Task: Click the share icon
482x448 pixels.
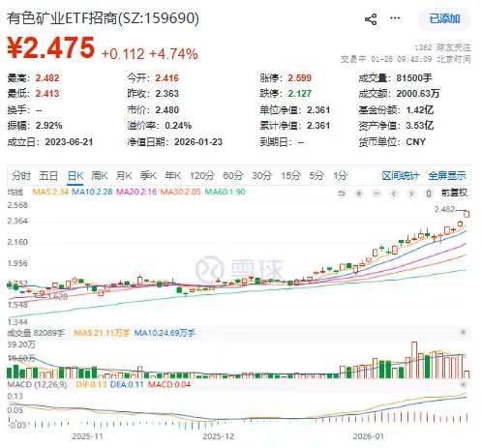Action: pyautogui.click(x=371, y=19)
